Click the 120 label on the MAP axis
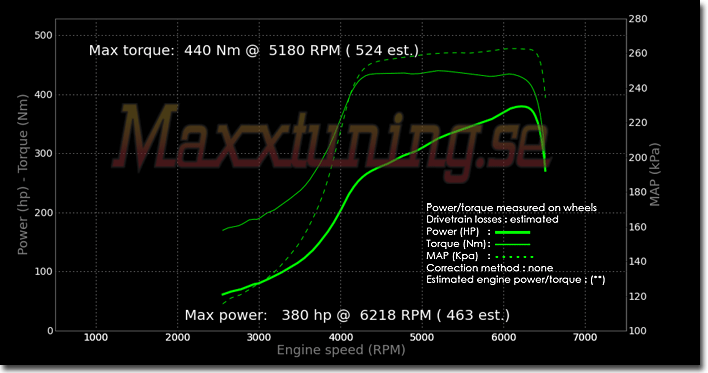Image resolution: width=708 pixels, height=373 pixels. tap(638, 297)
